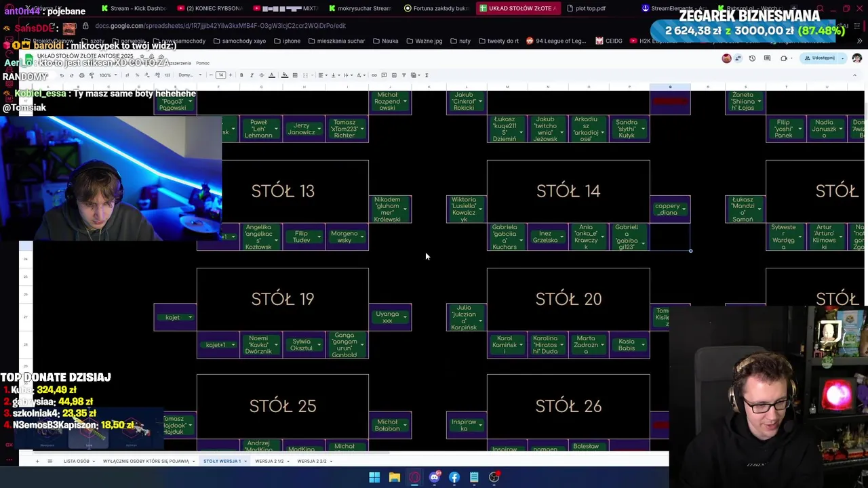Open the CEIDG bookmark

click(x=609, y=41)
